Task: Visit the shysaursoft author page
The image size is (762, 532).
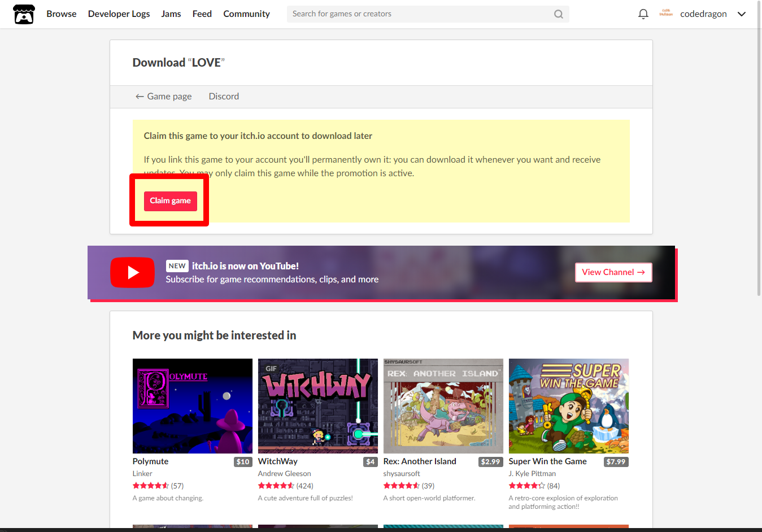Action: click(x=402, y=474)
